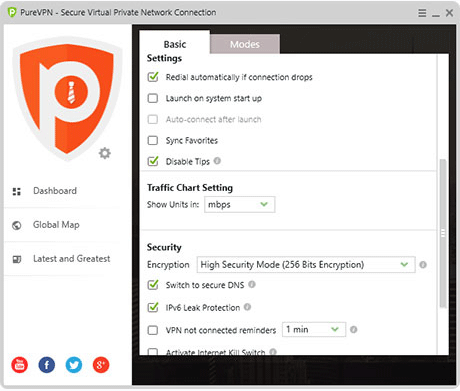Open PureVPN's YouTube page icon
The height and width of the screenshot is (391, 460).
(20, 364)
